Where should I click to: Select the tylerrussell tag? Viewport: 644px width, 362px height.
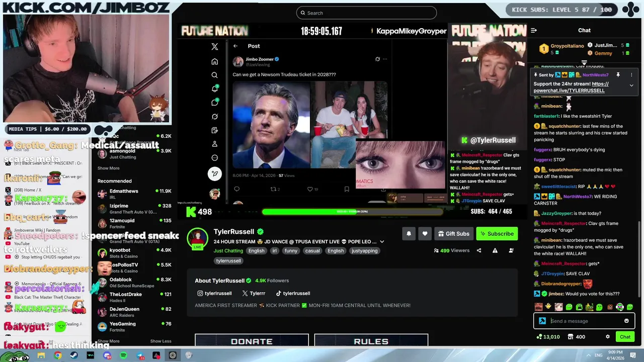click(228, 261)
